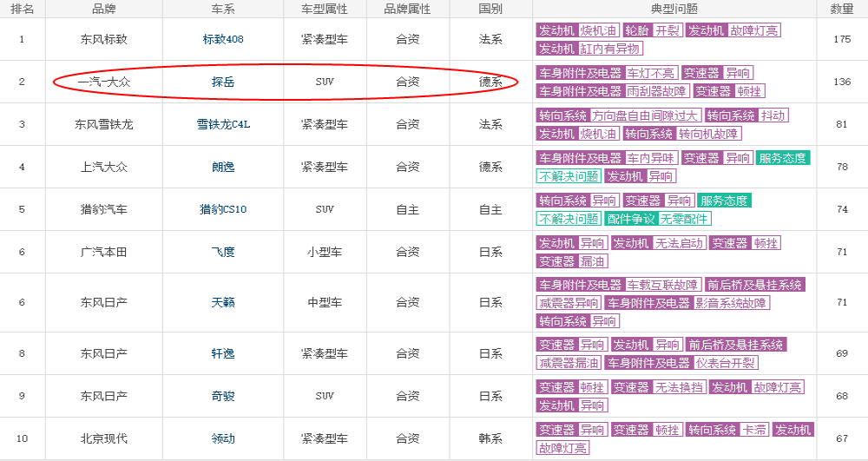Click the 轮胎 开裂 issue tag
Viewport: 868px width, 461px height.
653,30
